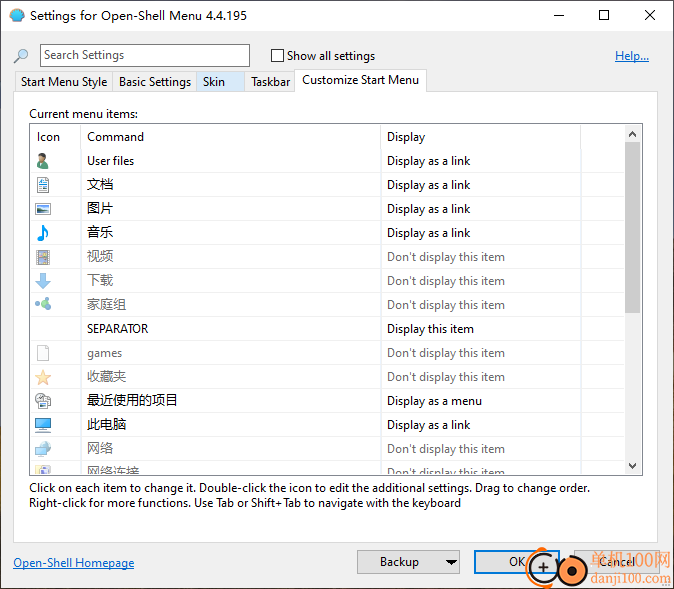The width and height of the screenshot is (674, 589).
Task: Open Display option for 家庭组 row
Action: (446, 305)
